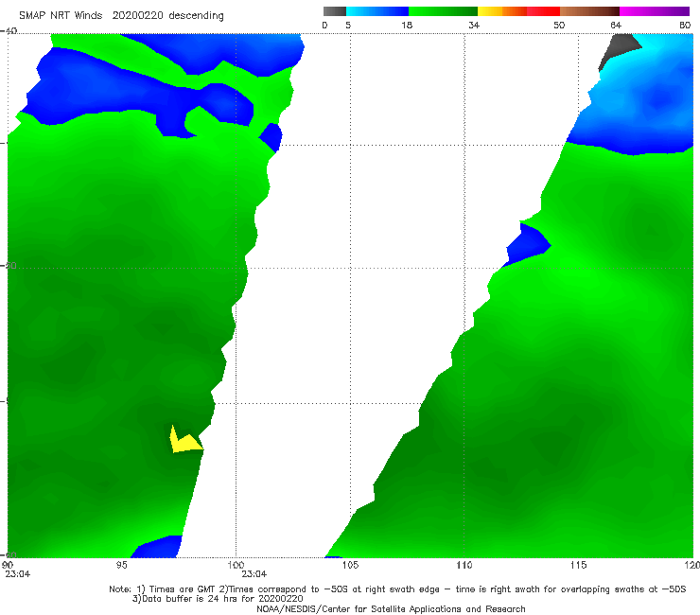Click the longitude axis label '115'
The width and height of the screenshot is (700, 615).
(579, 566)
